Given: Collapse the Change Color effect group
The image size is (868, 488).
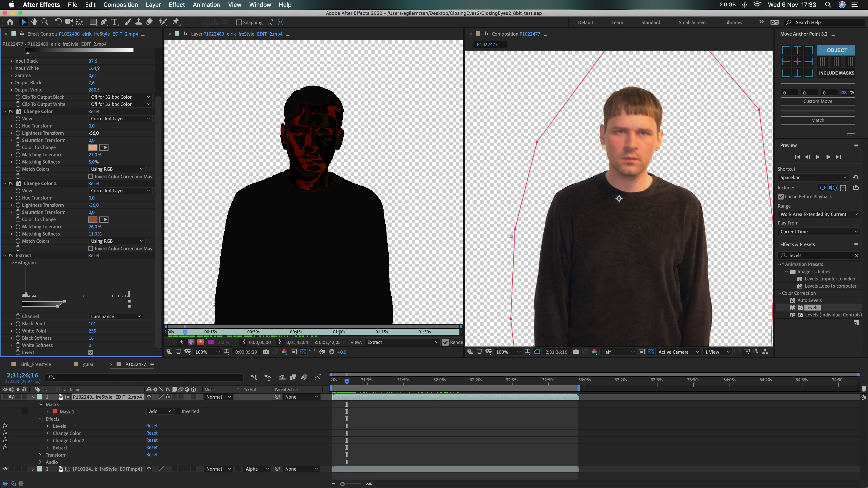Looking at the screenshot, I should [5, 111].
